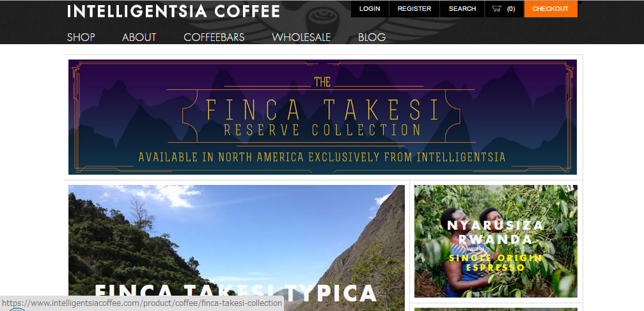
Task: Open the Shop menu
Action: [81, 37]
